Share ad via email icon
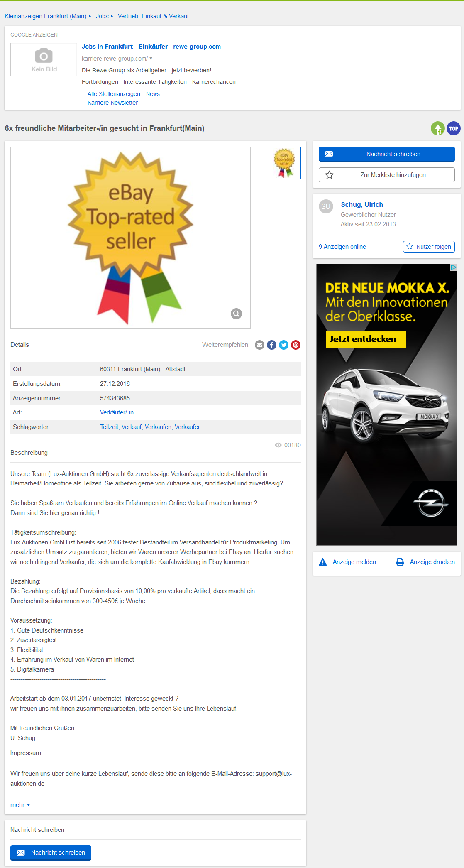This screenshot has height=868, width=464. click(259, 345)
